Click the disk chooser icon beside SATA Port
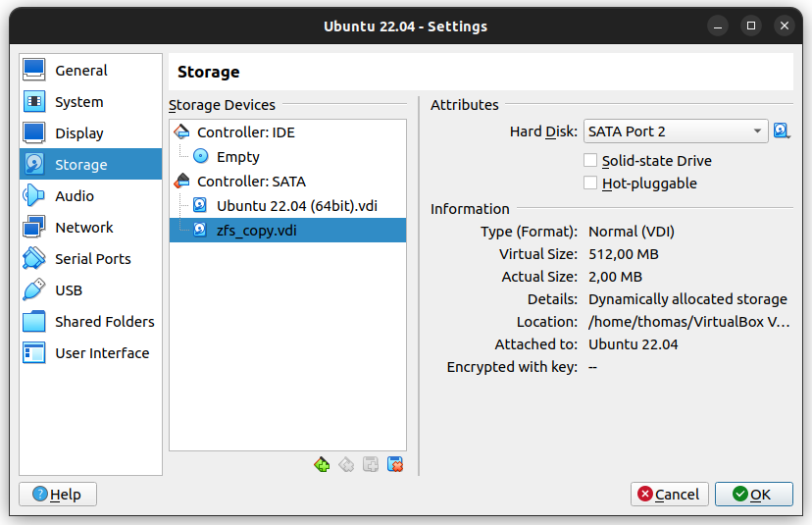Screen dimensions: 812x525 [x=781, y=131]
